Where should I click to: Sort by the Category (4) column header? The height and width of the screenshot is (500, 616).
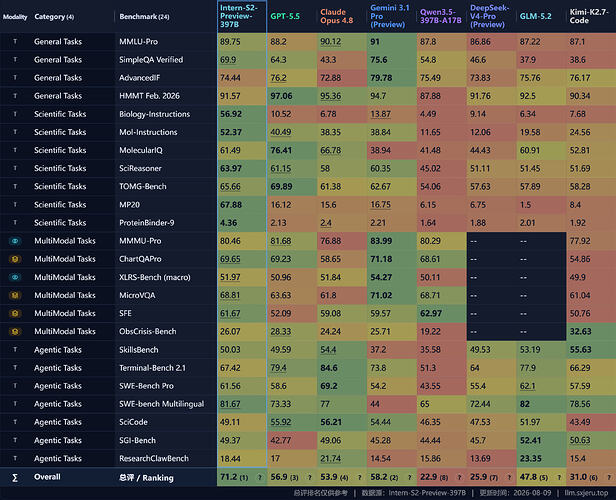tap(54, 16)
